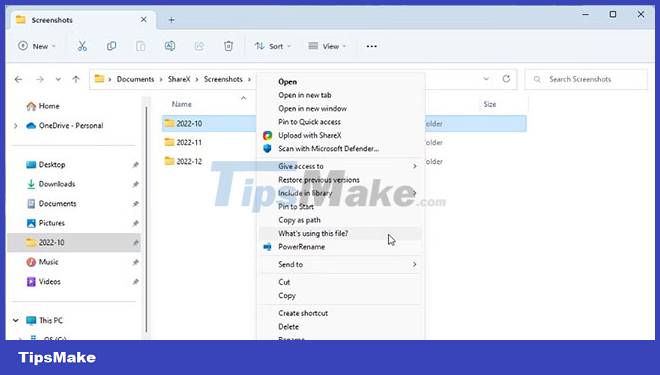Viewport: 660px width, 375px height.
Task: Add a new tab with plus button
Action: tap(171, 20)
